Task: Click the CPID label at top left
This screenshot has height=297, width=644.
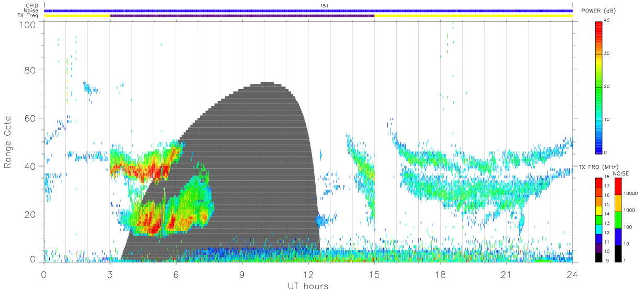Action: click(31, 6)
